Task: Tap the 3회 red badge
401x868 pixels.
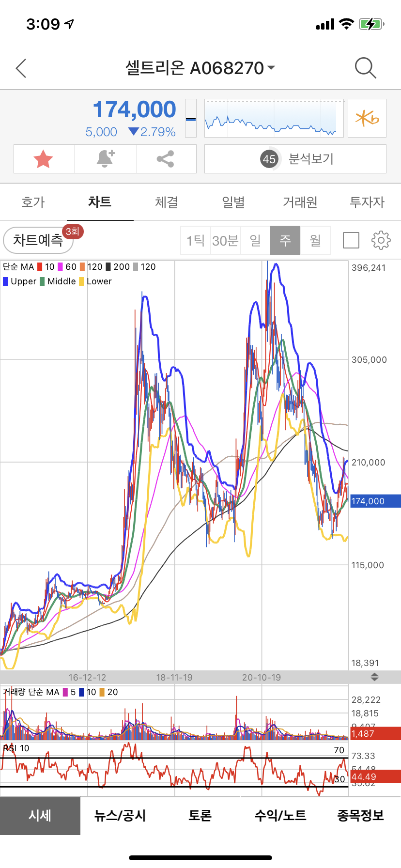Action: [x=73, y=231]
